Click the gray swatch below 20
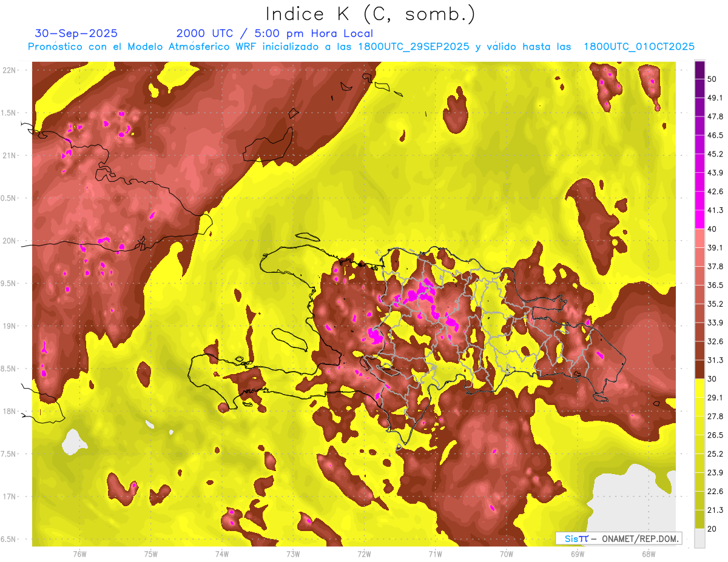 click(x=699, y=538)
